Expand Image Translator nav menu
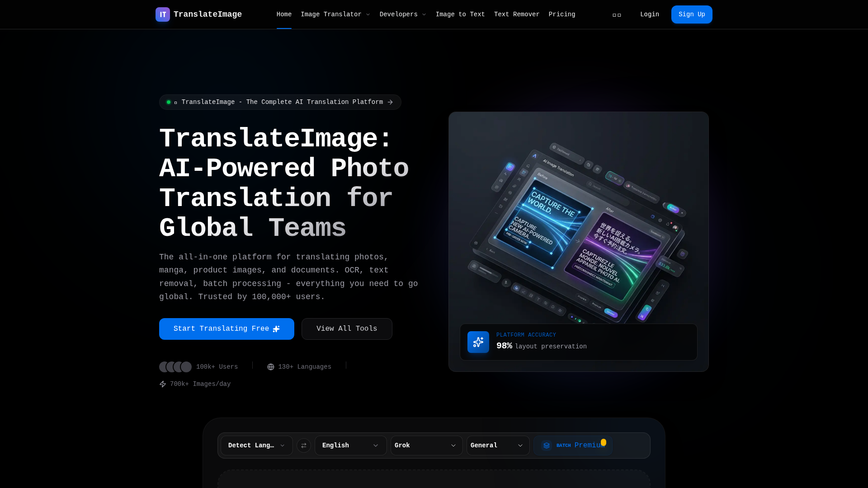868x488 pixels. coord(335,14)
